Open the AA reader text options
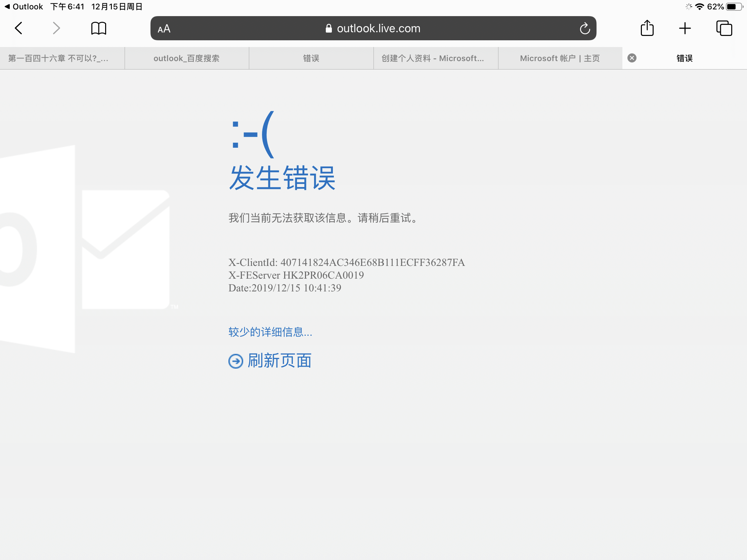The image size is (747, 560). click(164, 29)
